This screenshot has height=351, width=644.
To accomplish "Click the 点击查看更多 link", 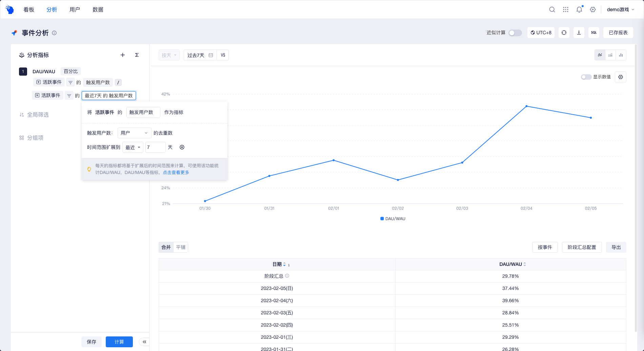I will pyautogui.click(x=176, y=172).
